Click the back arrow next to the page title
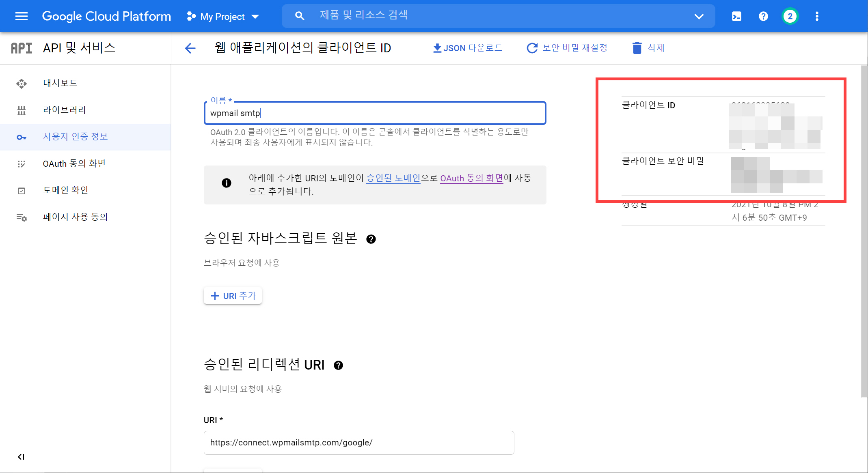The width and height of the screenshot is (868, 473). pos(190,48)
